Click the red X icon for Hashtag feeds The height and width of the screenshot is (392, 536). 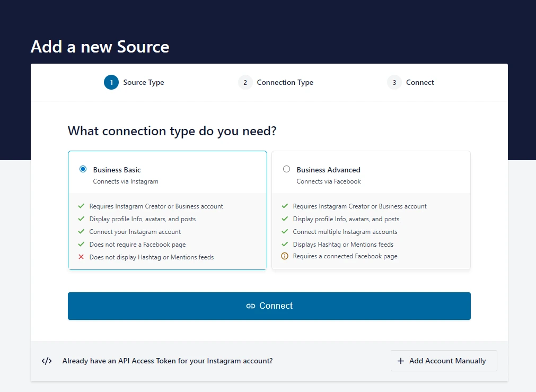pyautogui.click(x=81, y=257)
